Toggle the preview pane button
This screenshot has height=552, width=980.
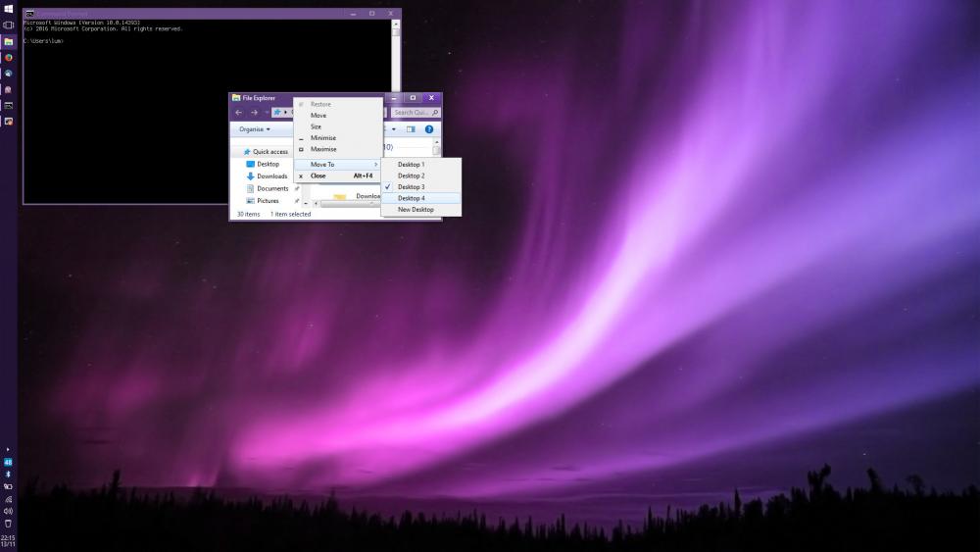[411, 129]
